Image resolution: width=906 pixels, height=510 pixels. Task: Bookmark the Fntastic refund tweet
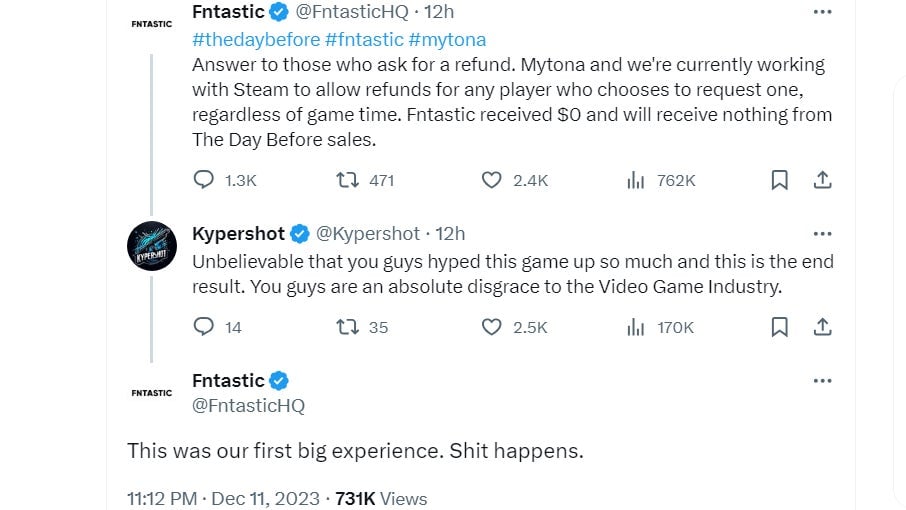pyautogui.click(x=780, y=180)
